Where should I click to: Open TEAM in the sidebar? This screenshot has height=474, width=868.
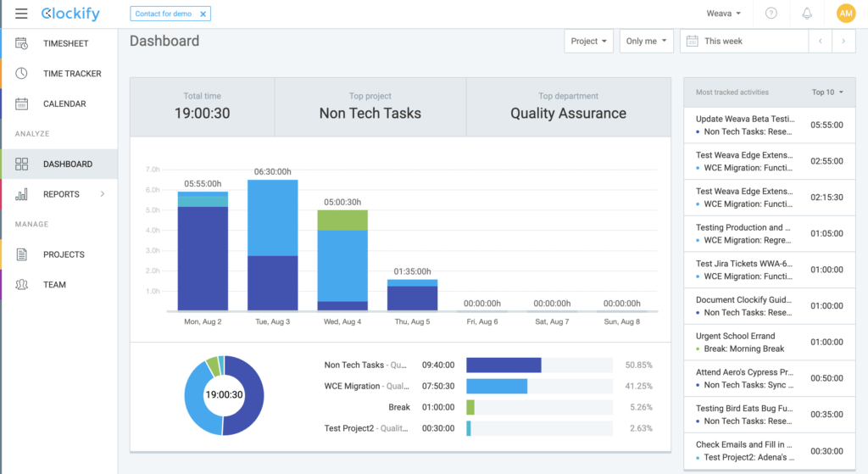click(60, 285)
